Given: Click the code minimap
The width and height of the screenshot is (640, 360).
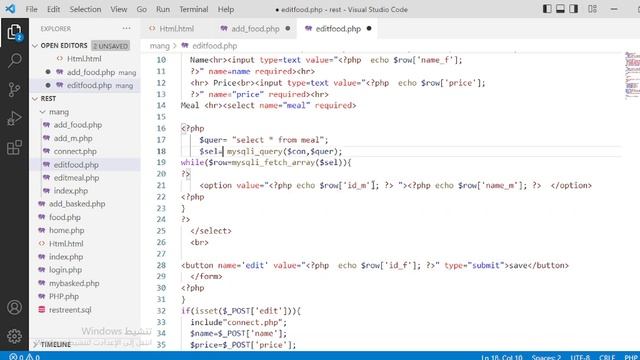Looking at the screenshot, I should tap(632, 75).
